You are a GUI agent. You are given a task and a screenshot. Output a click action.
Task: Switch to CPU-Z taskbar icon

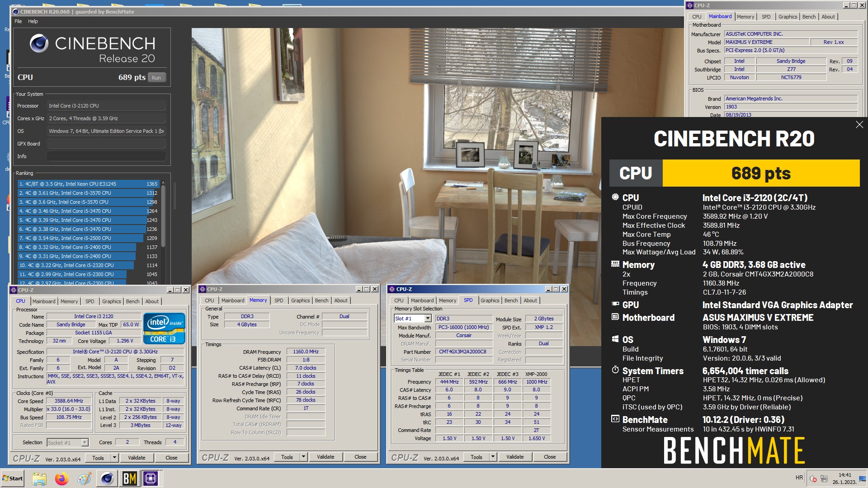(151, 479)
